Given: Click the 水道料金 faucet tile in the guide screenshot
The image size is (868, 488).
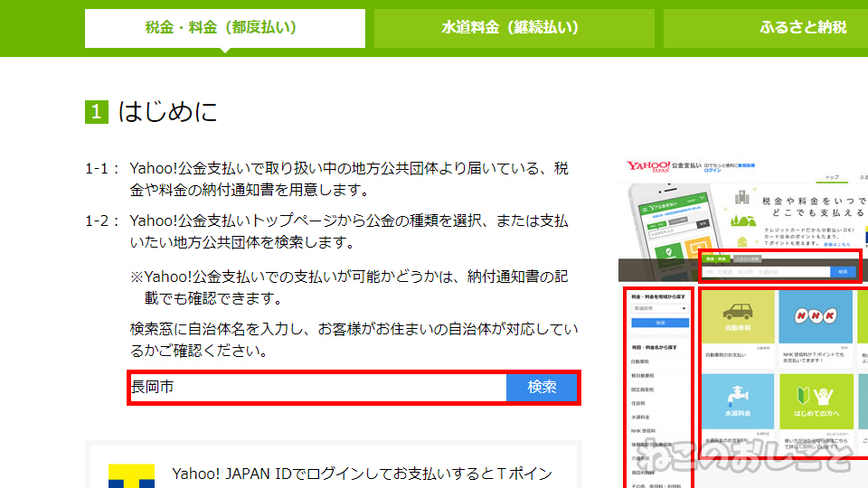Looking at the screenshot, I should [x=738, y=401].
